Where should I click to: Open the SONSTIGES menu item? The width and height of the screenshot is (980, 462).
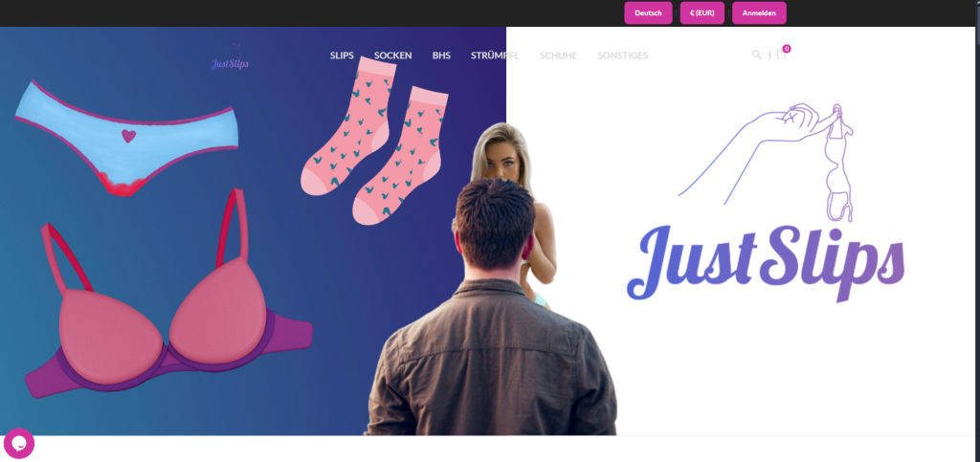(x=622, y=55)
